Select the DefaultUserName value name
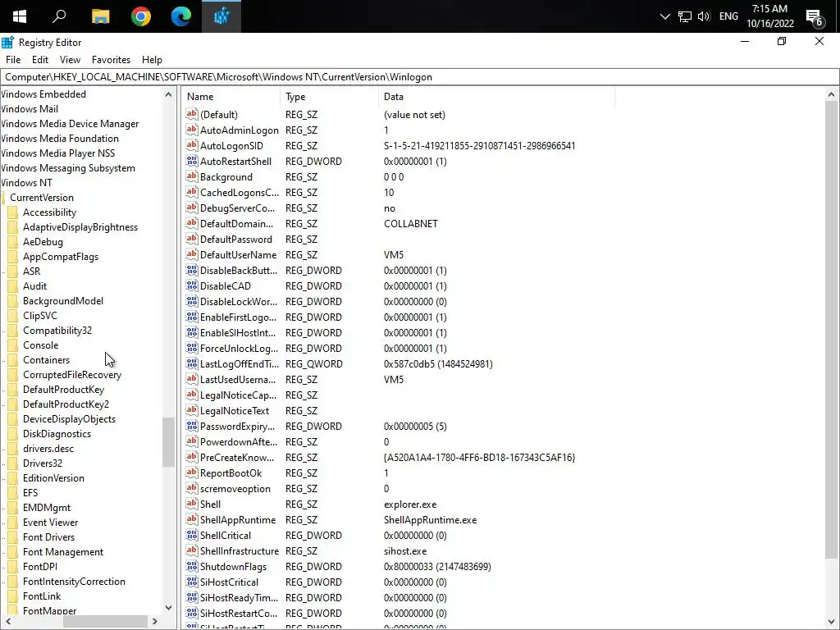 coord(239,254)
